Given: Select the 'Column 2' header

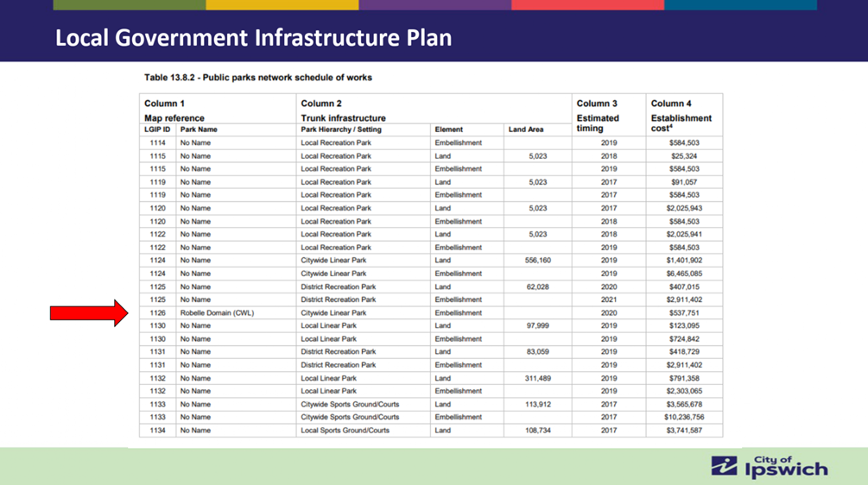Looking at the screenshot, I should [x=321, y=104].
